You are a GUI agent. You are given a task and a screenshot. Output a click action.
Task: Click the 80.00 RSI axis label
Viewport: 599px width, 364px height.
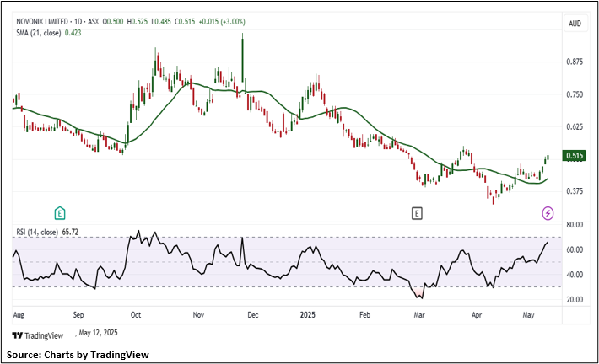point(575,225)
